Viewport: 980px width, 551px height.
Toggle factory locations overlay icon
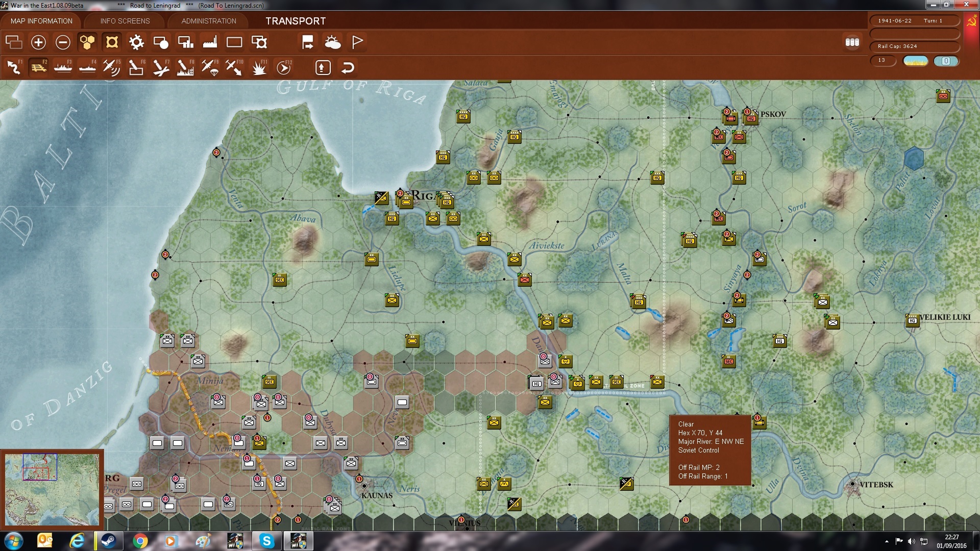210,42
